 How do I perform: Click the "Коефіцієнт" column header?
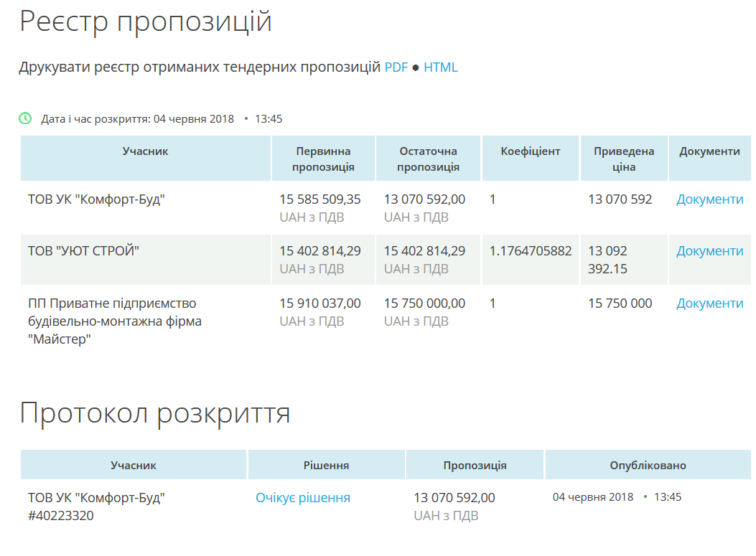(531, 151)
